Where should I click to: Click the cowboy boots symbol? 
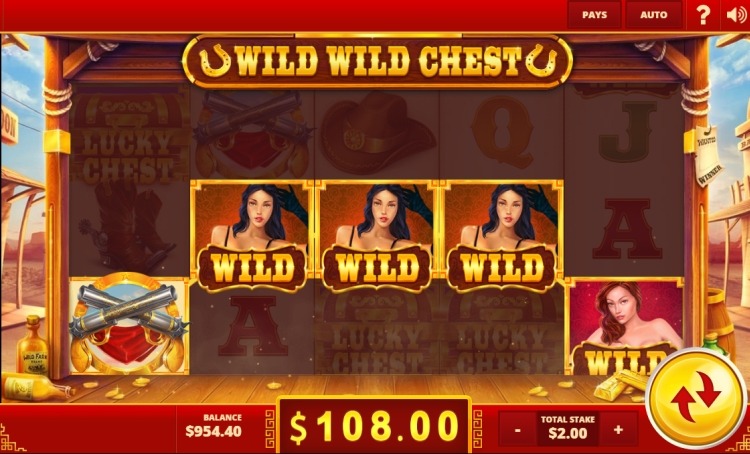pyautogui.click(x=129, y=226)
